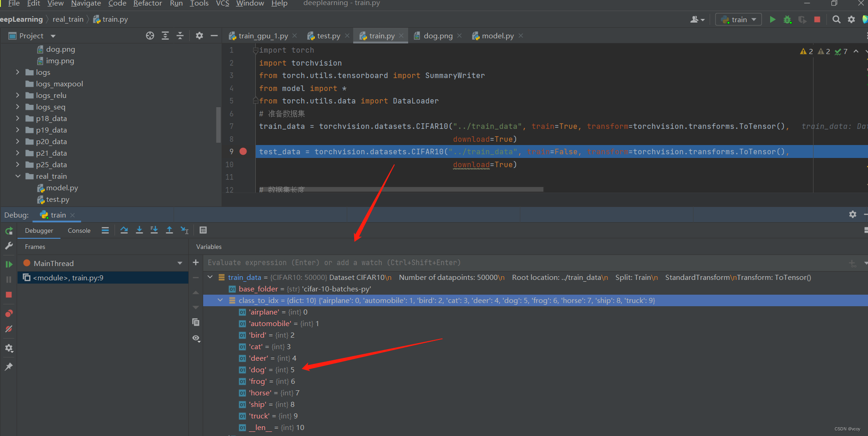The height and width of the screenshot is (436, 868).
Task: Go to previous highlighted error arrow
Action: (856, 51)
